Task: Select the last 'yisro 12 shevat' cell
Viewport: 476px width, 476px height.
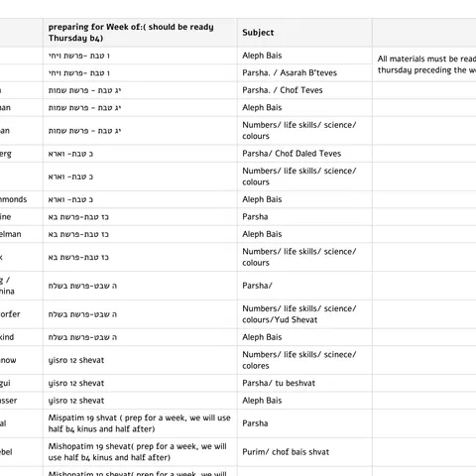Action: tap(140, 401)
